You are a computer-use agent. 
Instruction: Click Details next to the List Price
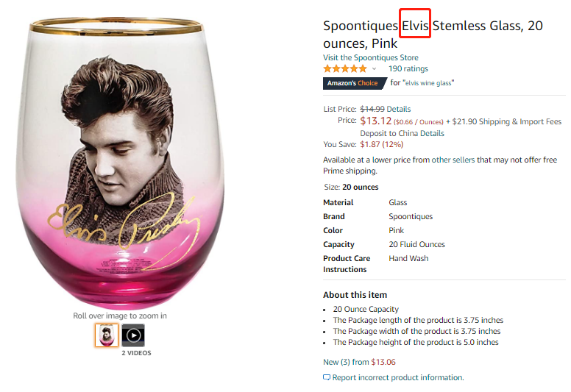[399, 109]
